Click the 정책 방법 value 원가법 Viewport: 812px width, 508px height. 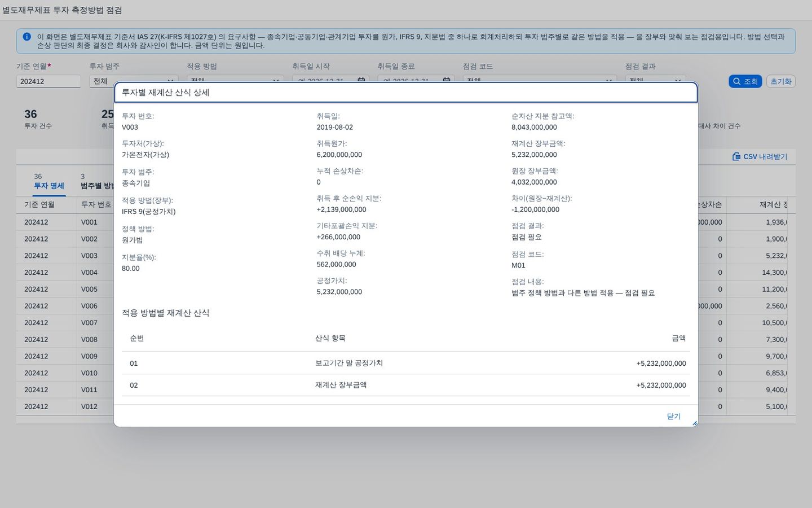coord(132,240)
